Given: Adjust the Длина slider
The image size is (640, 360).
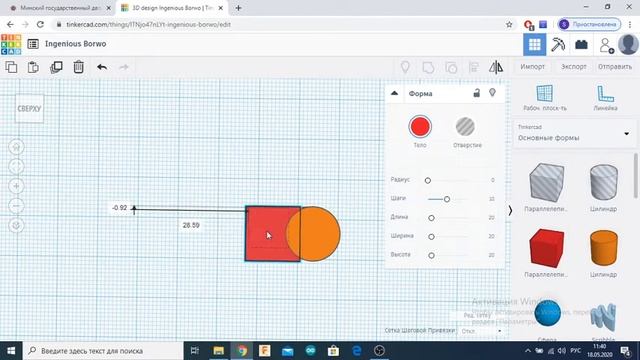Looking at the screenshot, I should coord(431,218).
